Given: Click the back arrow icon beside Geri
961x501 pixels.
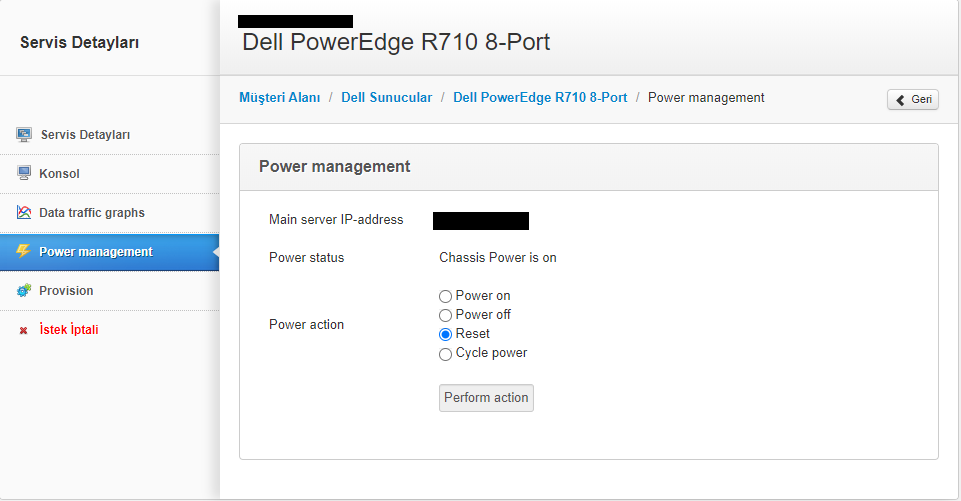Looking at the screenshot, I should (x=900, y=100).
